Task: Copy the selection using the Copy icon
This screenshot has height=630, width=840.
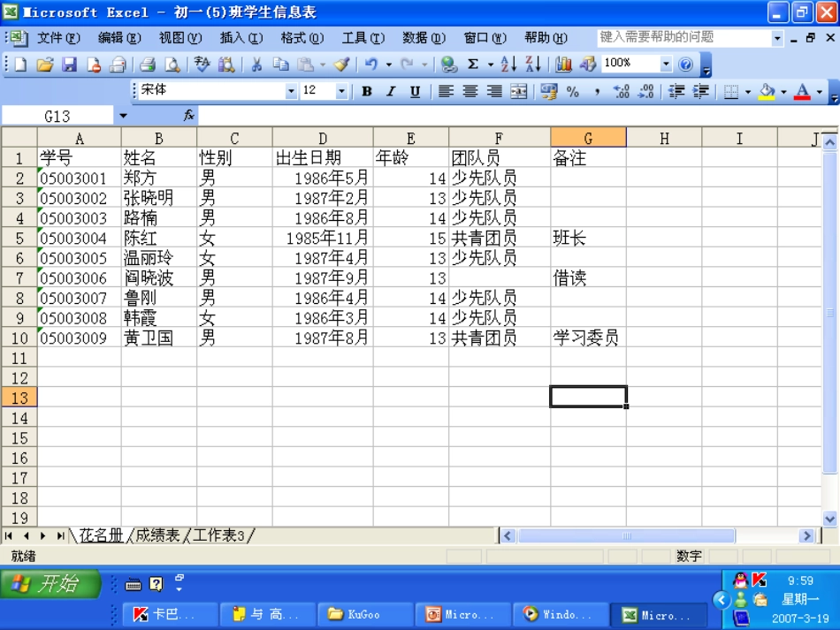Action: (x=280, y=65)
